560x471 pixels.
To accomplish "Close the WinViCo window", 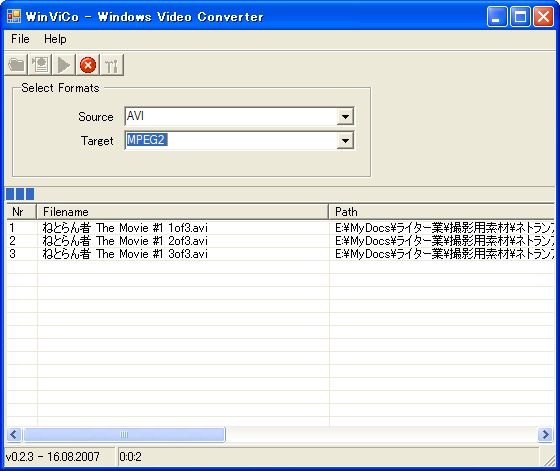I will (x=543, y=16).
